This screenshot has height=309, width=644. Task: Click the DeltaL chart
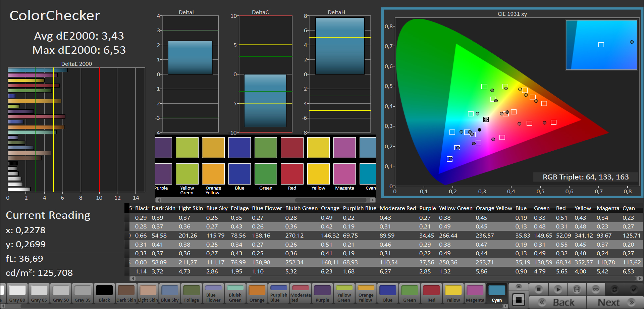point(190,74)
